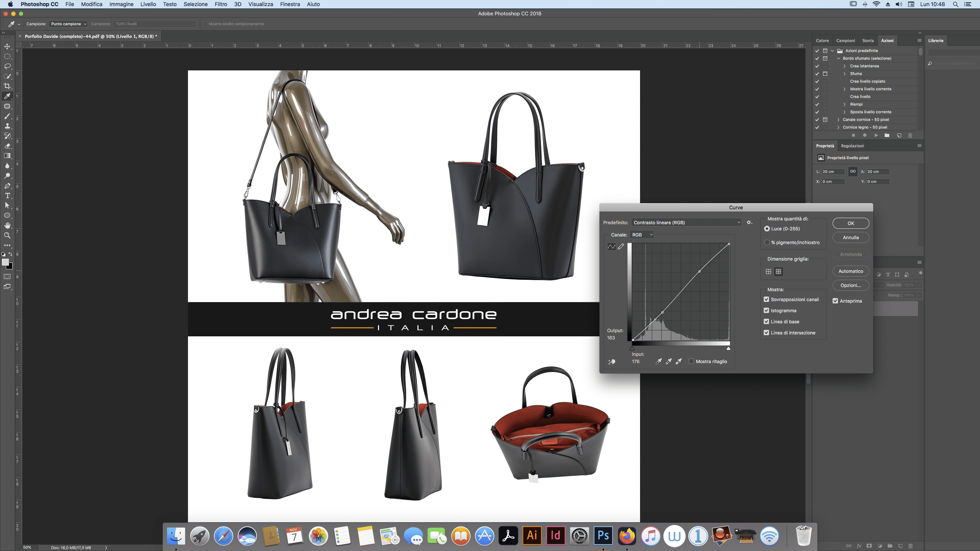
Task: Toggle Linea di base checkbox
Action: (x=766, y=321)
